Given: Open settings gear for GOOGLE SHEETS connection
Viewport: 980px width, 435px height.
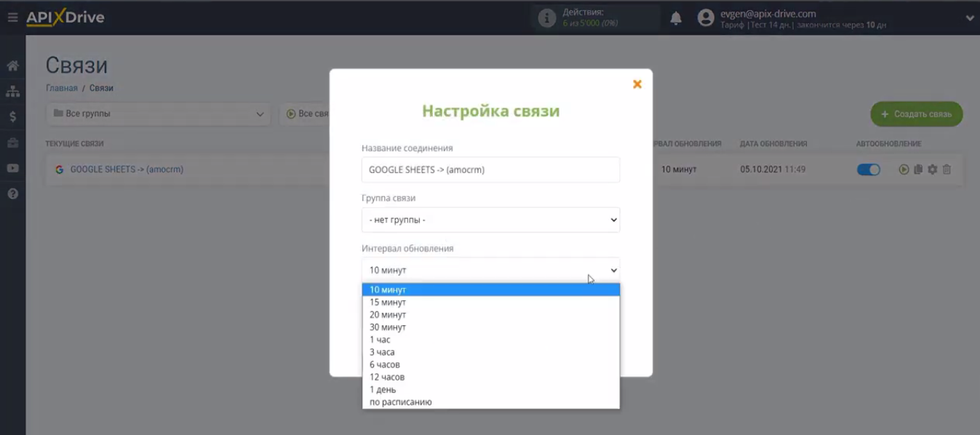Looking at the screenshot, I should coord(933,169).
